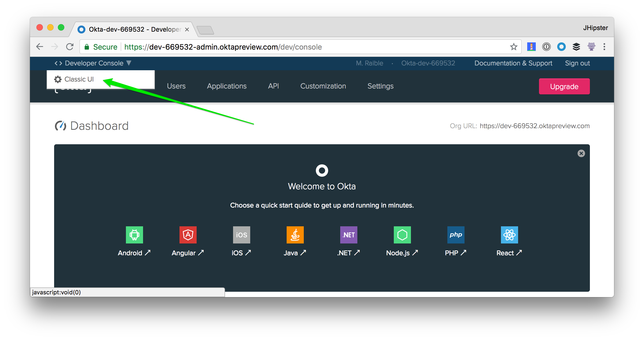Image resolution: width=644 pixels, height=340 pixels.
Task: Click the .NET quick start icon
Action: (349, 235)
